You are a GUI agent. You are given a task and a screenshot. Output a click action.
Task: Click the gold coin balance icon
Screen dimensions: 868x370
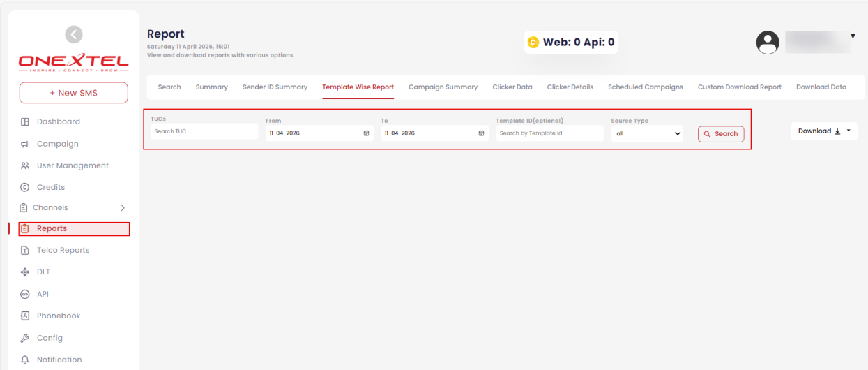tap(533, 43)
